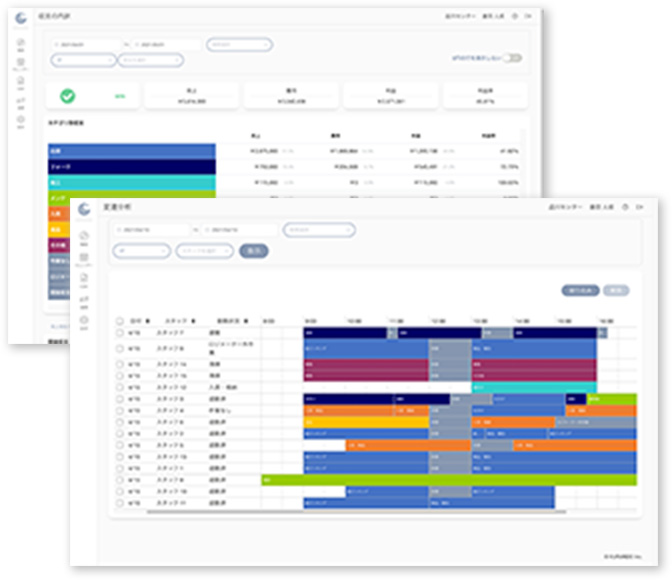The width and height of the screenshot is (672, 580).
Task: Open the first sidebar icon in front window
Action: click(x=83, y=237)
